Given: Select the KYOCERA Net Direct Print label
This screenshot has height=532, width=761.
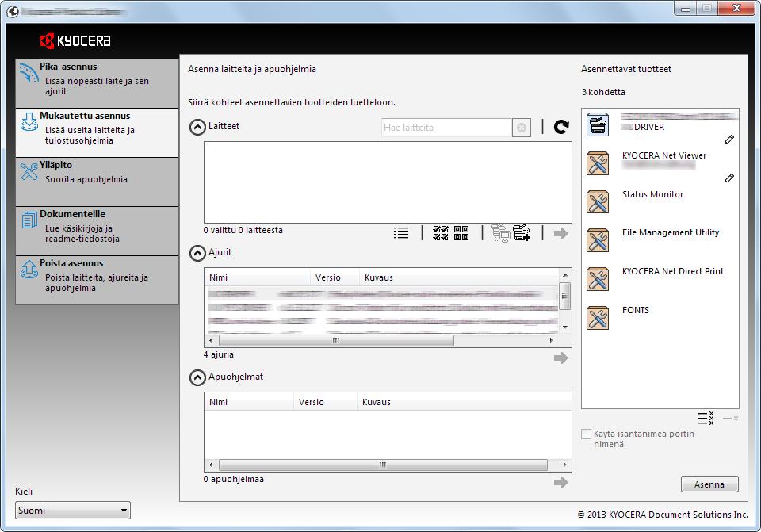Looking at the screenshot, I should pyautogui.click(x=673, y=271).
